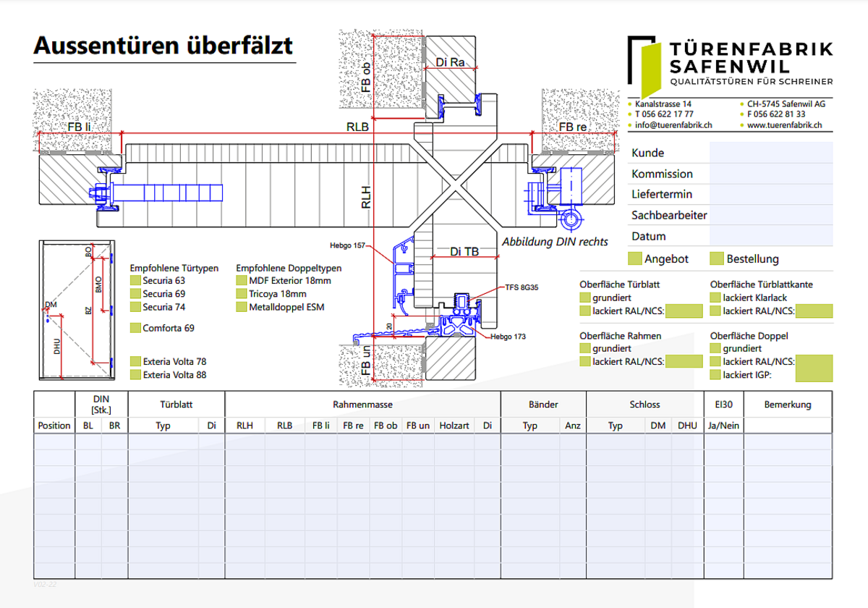868x608 pixels.
Task: Click the FB re dimension label in the drawing
Action: pyautogui.click(x=573, y=127)
